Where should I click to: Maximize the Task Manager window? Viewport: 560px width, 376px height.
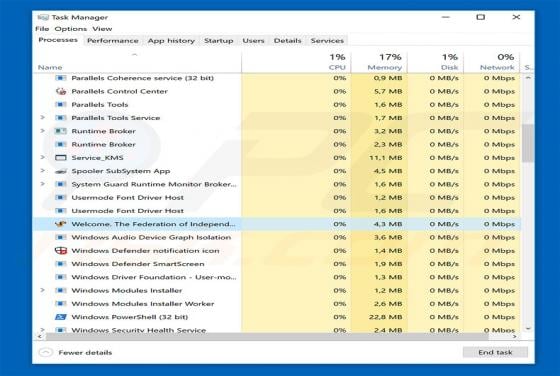click(x=481, y=17)
